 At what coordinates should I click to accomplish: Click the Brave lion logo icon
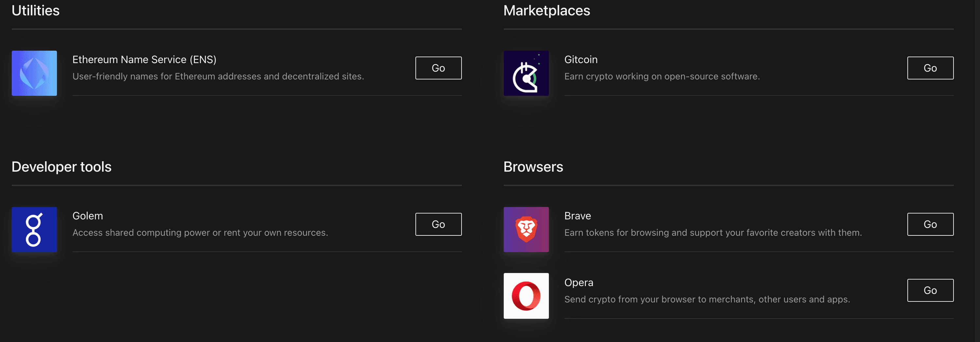(x=526, y=230)
